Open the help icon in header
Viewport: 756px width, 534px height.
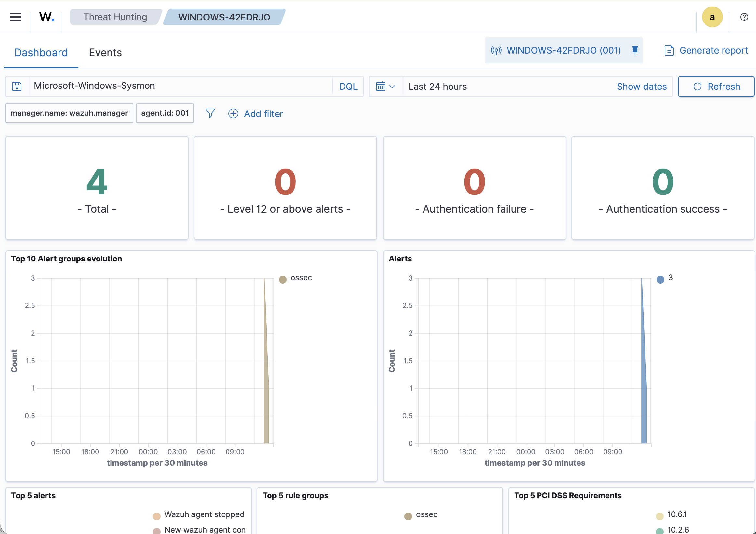(744, 17)
